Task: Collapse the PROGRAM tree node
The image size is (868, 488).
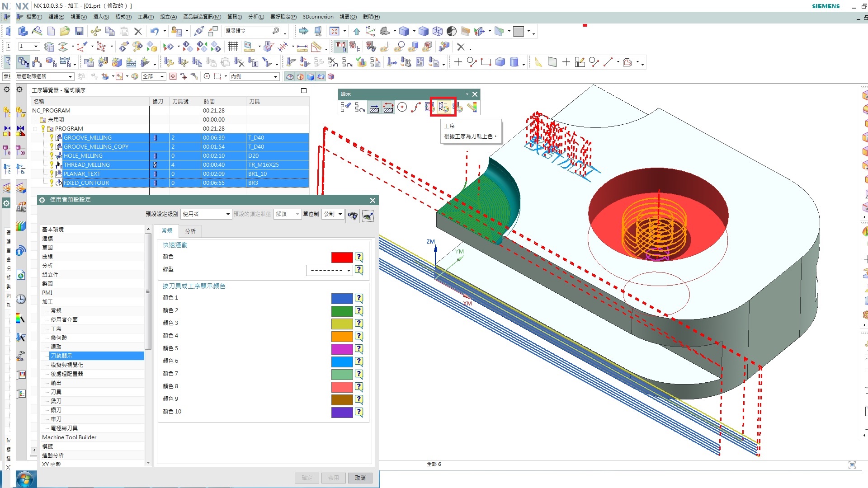Action: click(x=35, y=129)
